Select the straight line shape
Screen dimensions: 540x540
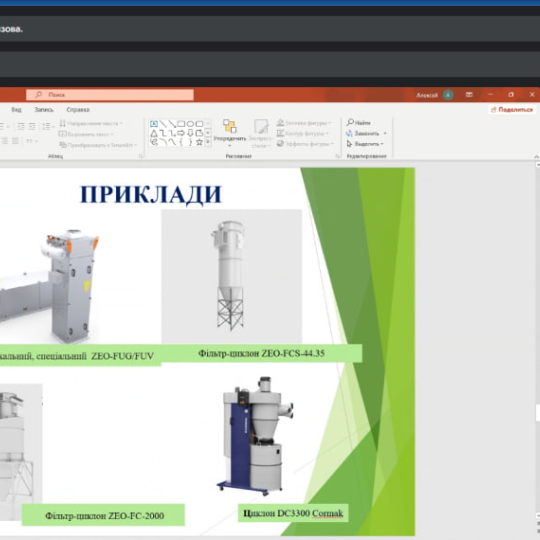point(163,124)
